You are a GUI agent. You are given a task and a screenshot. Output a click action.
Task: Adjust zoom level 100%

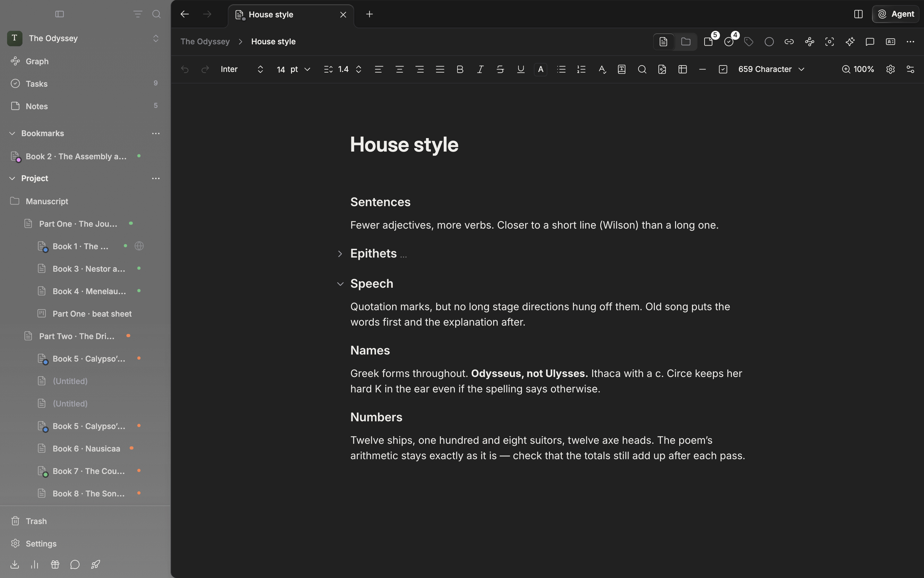pyautogui.click(x=858, y=69)
